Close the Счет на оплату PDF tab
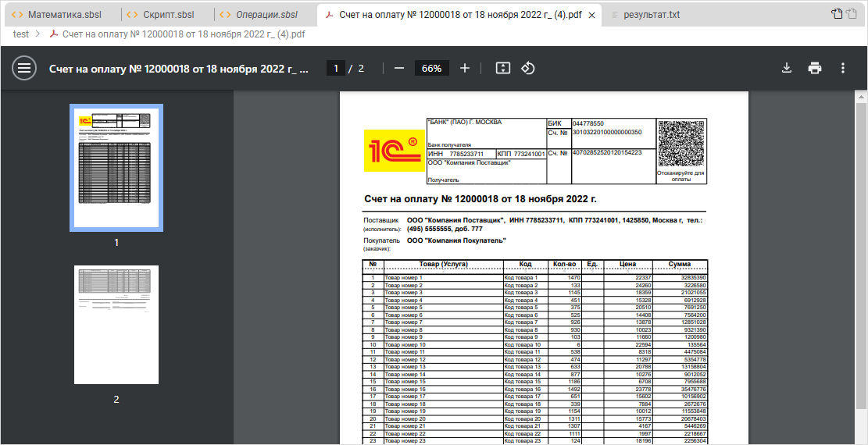The height and width of the screenshot is (445, 868). pyautogui.click(x=591, y=15)
